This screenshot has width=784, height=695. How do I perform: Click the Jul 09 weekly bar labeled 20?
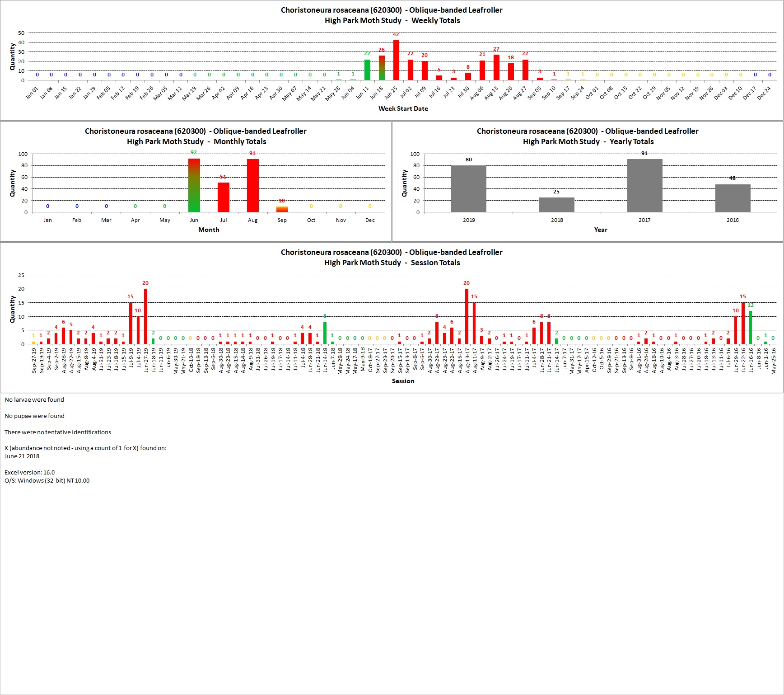[425, 71]
